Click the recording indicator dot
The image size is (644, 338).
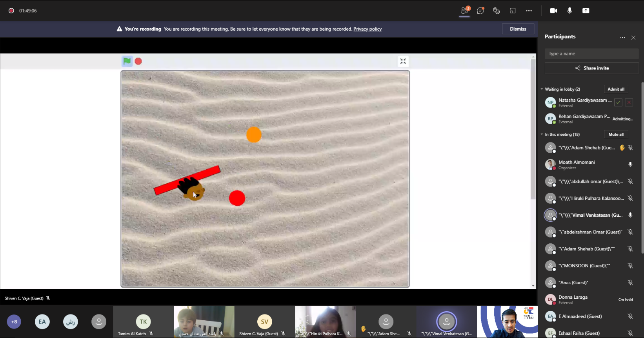[x=11, y=11]
